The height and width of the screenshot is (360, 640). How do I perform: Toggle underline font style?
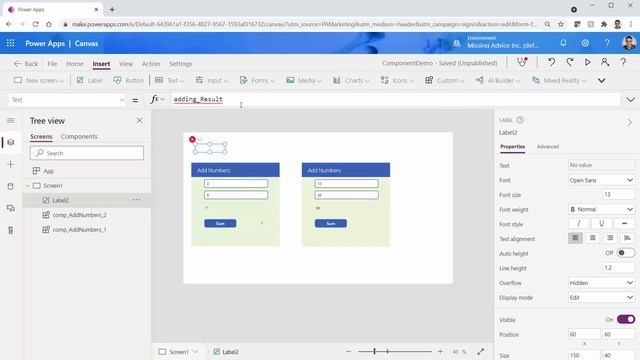(601, 223)
